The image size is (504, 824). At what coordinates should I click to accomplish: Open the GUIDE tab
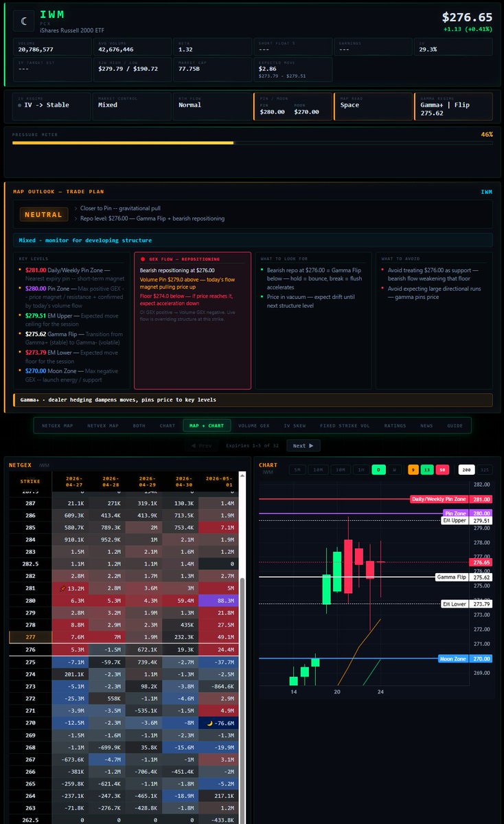(455, 425)
